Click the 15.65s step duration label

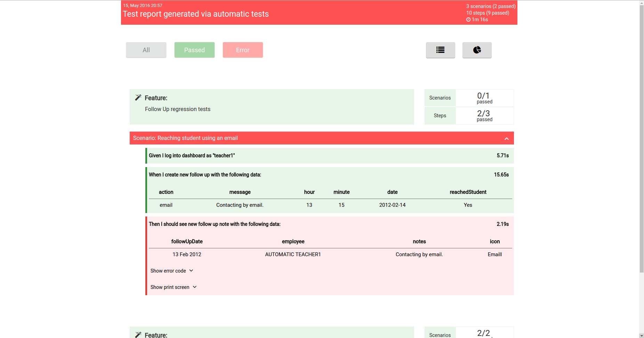501,174
